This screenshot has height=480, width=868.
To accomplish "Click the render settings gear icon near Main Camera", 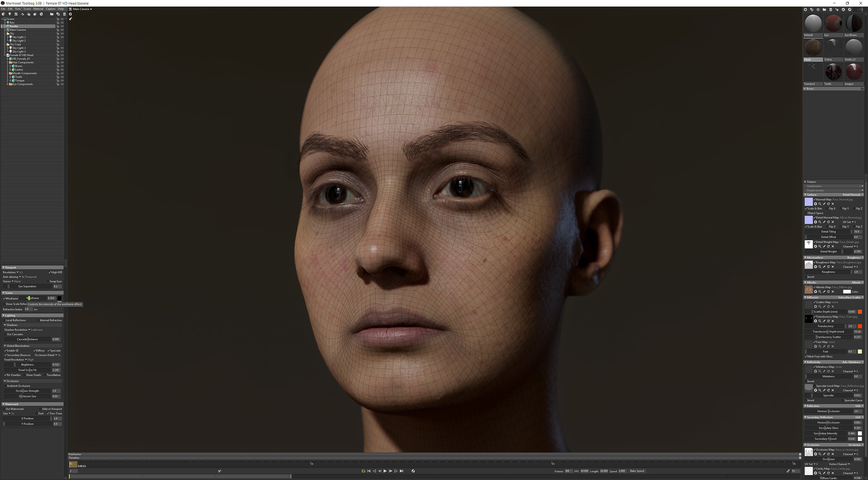I will click(70, 14).
